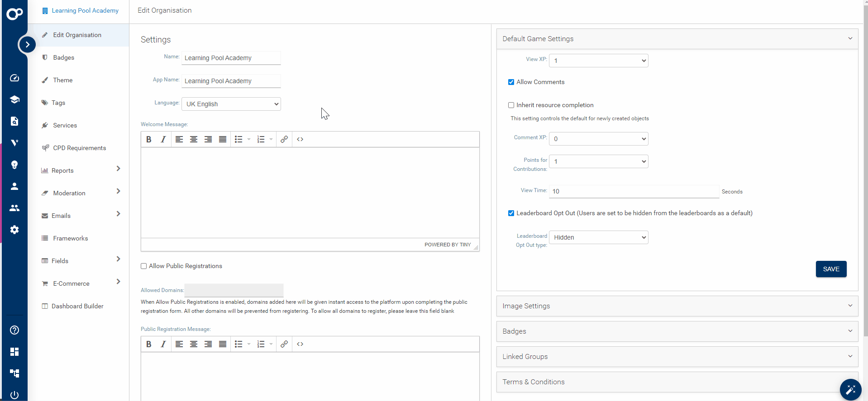Open the Points for Contributions dropdown
Viewport: 868px width, 401px height.
point(599,161)
